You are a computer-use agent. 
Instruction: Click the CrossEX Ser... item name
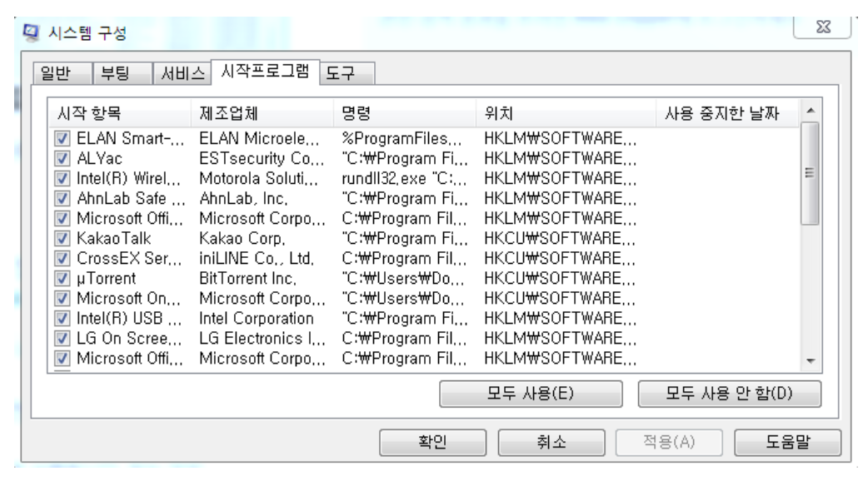click(x=129, y=258)
